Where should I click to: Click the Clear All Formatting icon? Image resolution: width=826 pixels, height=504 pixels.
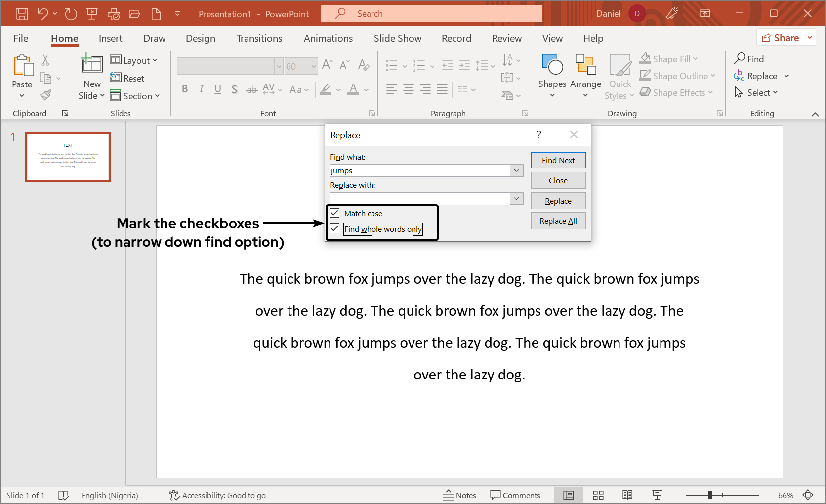(364, 65)
